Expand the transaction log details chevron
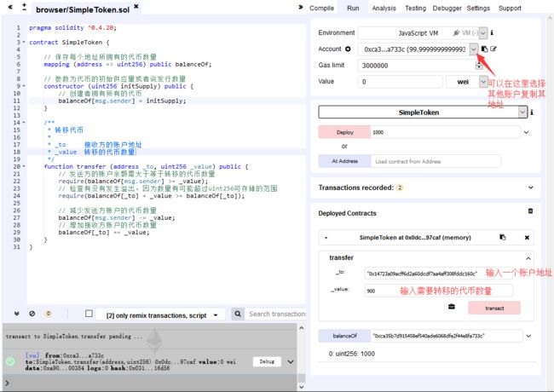This screenshot has height=392, width=554. pos(291,362)
